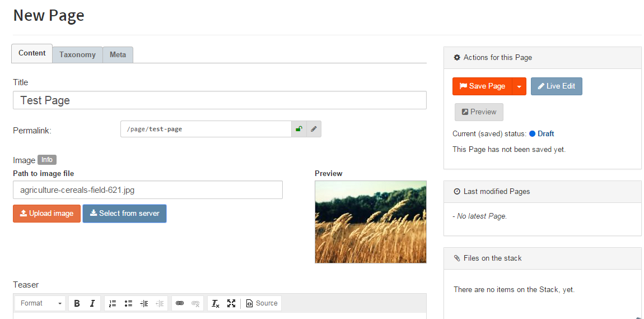This screenshot has height=319, width=644.
Task: Increase indent in the Teaser editor
Action: pos(144,303)
